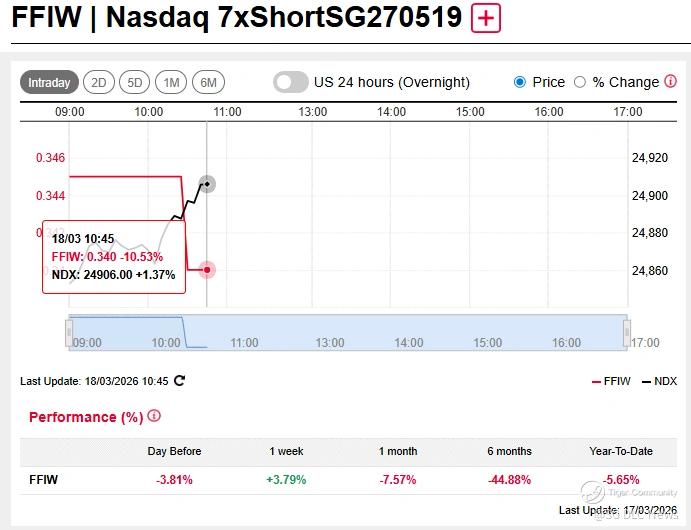The height and width of the screenshot is (530, 691).
Task: Select the % Change radio button
Action: [580, 82]
